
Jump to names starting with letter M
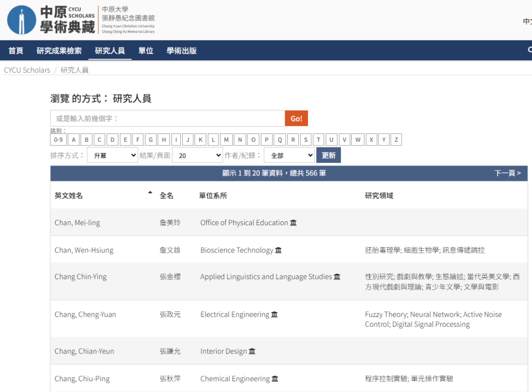227,140
